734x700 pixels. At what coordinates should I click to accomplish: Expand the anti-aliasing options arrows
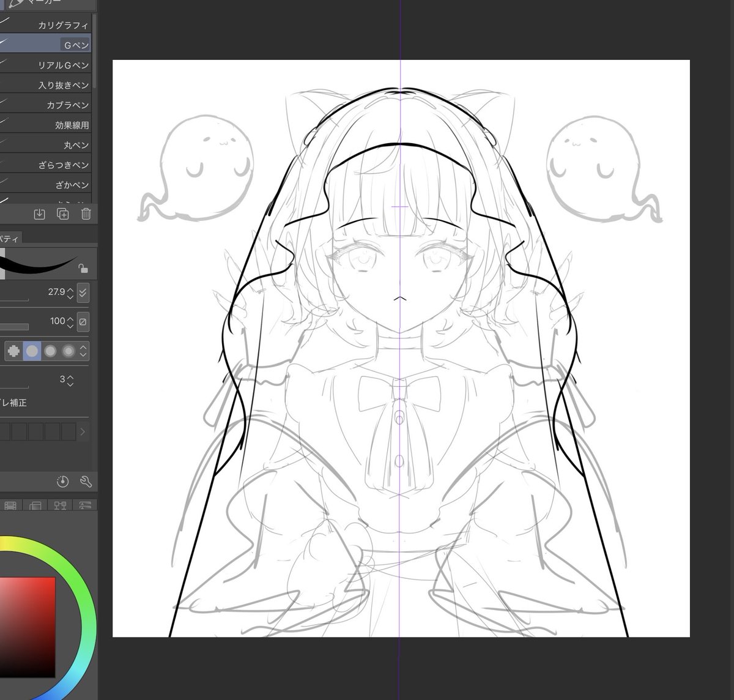[84, 351]
